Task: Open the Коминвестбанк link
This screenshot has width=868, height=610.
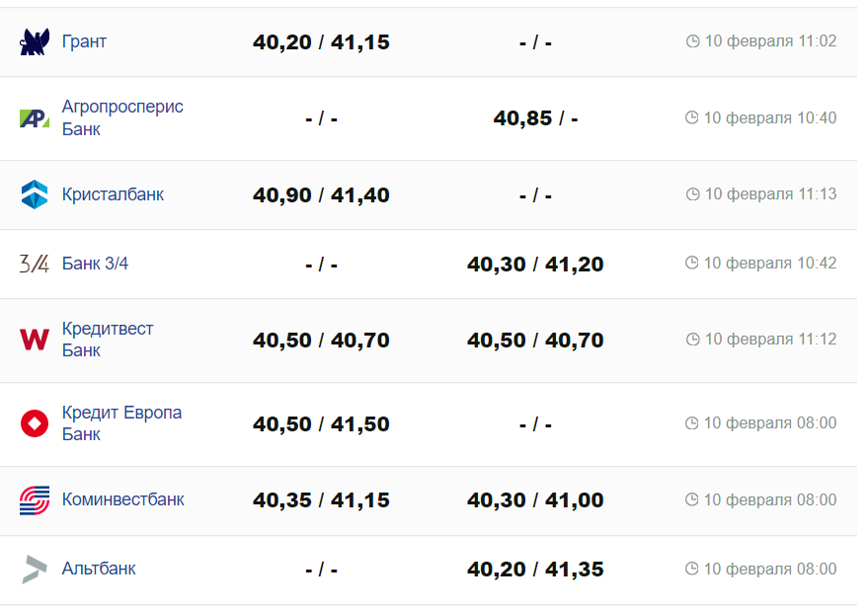Action: (x=122, y=499)
